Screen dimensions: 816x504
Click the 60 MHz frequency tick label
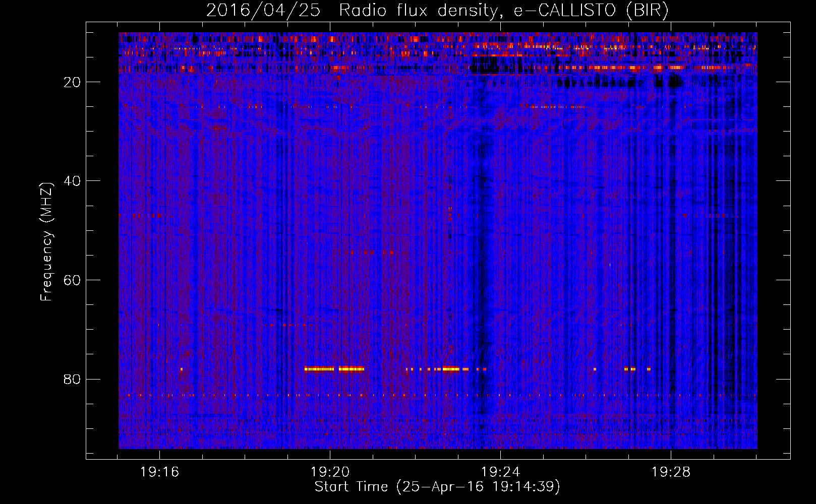click(73, 280)
